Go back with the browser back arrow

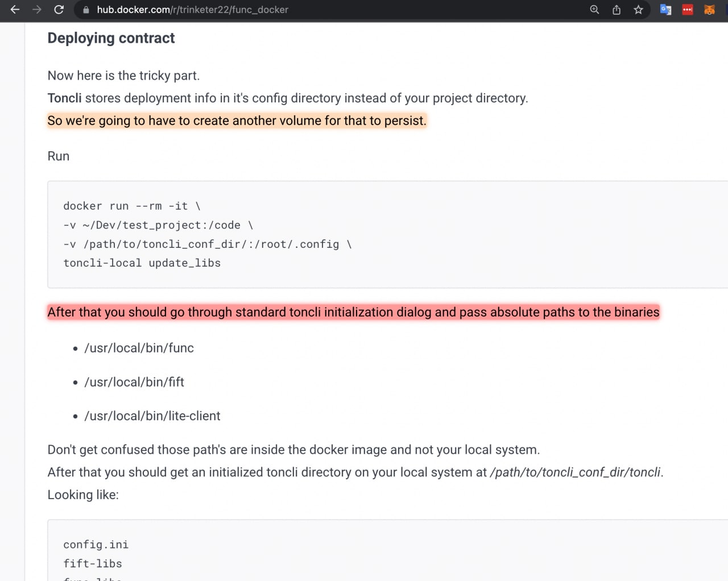[15, 10]
